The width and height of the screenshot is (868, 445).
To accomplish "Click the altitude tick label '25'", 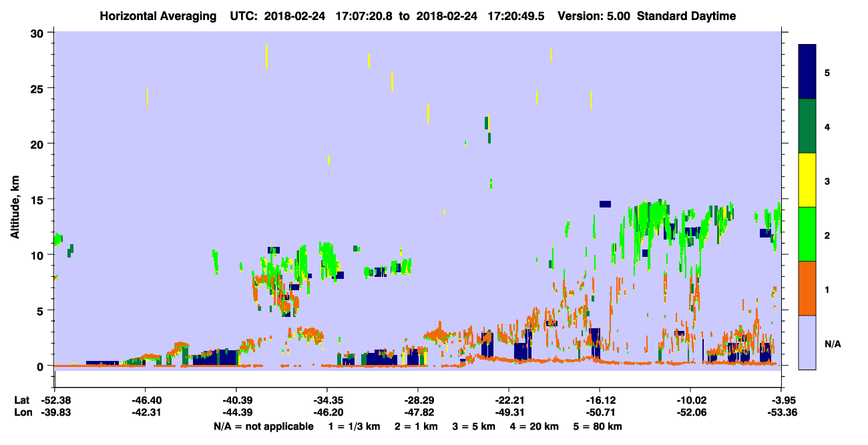I will [39, 88].
